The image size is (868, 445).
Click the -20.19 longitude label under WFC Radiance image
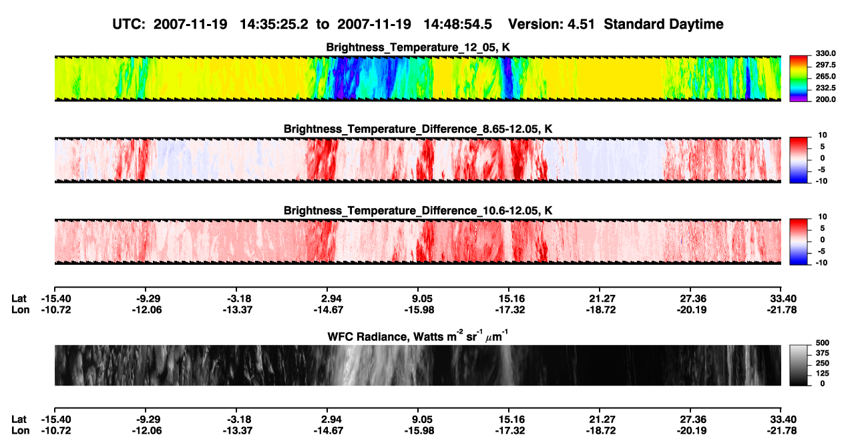(x=690, y=430)
